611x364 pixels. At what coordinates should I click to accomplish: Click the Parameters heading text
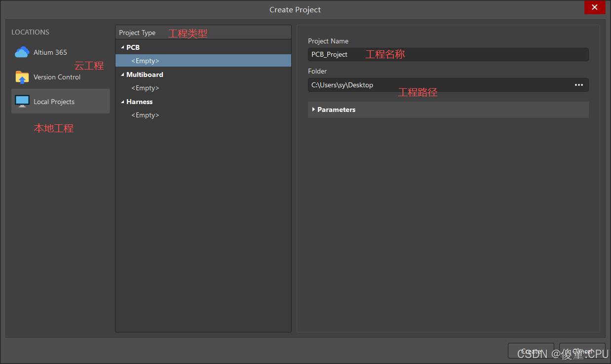point(336,109)
